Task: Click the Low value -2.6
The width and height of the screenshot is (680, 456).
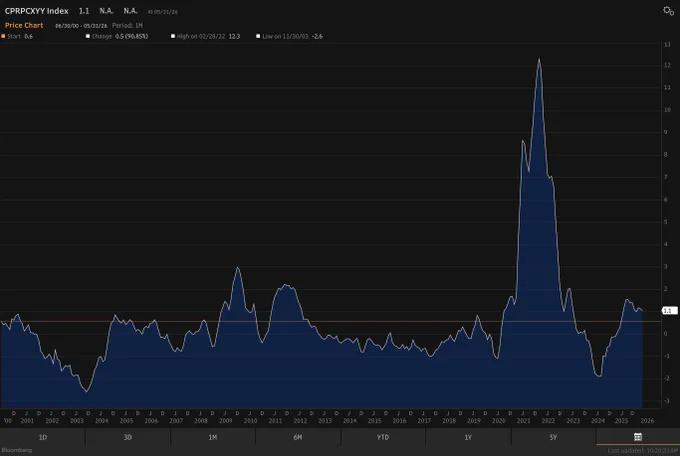Action: 317,36
